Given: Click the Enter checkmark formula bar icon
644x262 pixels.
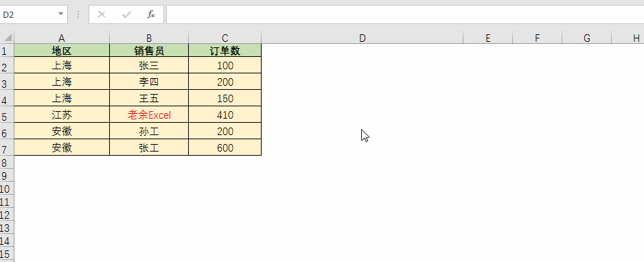Looking at the screenshot, I should tap(126, 15).
